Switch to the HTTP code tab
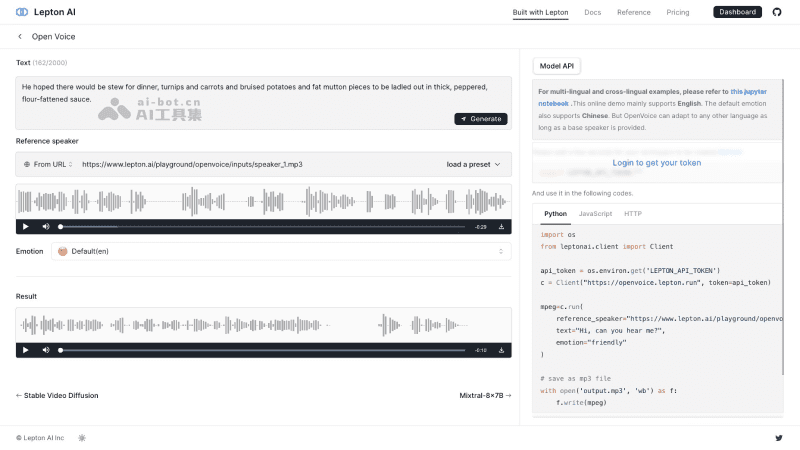 633,214
